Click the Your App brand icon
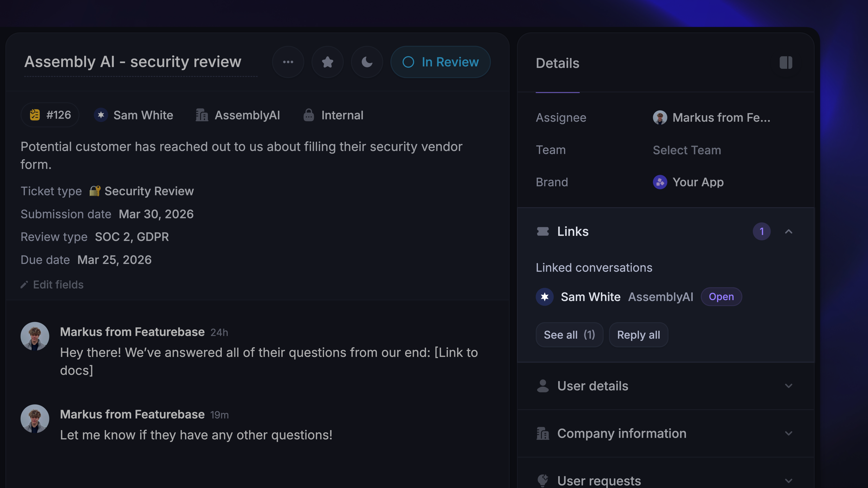This screenshot has height=488, width=868. click(x=660, y=182)
